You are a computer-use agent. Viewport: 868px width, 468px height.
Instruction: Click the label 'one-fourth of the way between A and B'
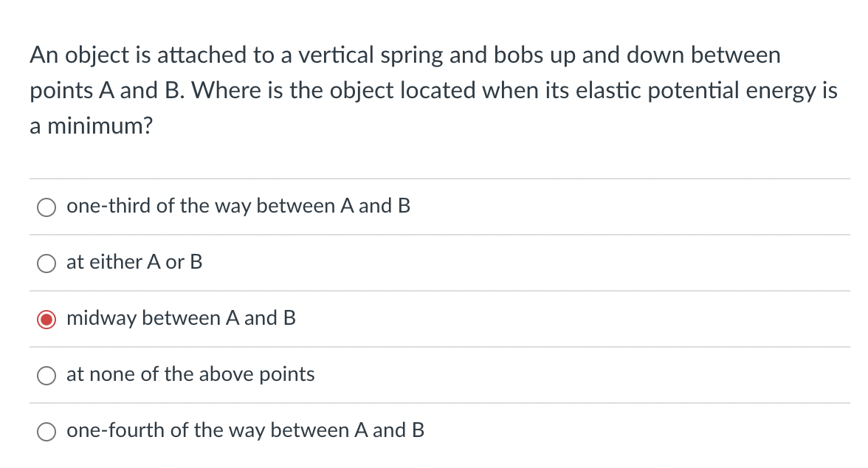(245, 431)
